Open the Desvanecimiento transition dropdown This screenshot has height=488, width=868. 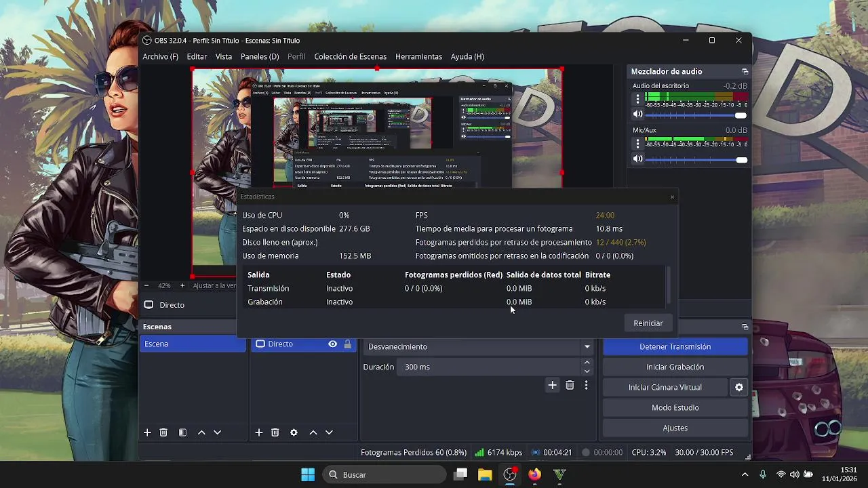[478, 346]
